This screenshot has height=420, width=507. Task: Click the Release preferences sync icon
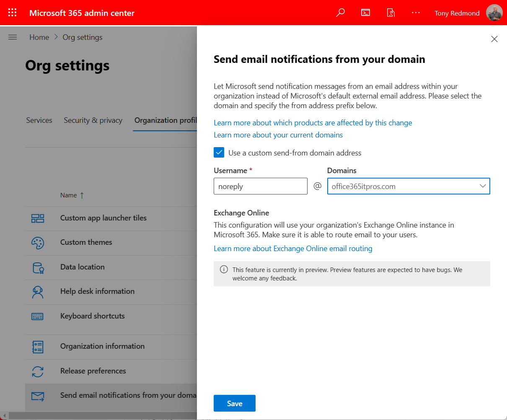click(x=38, y=371)
